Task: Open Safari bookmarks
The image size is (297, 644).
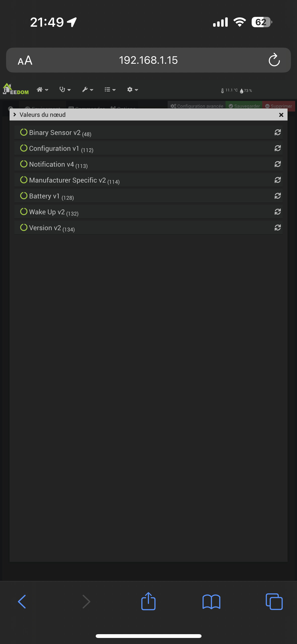Action: pos(211,602)
